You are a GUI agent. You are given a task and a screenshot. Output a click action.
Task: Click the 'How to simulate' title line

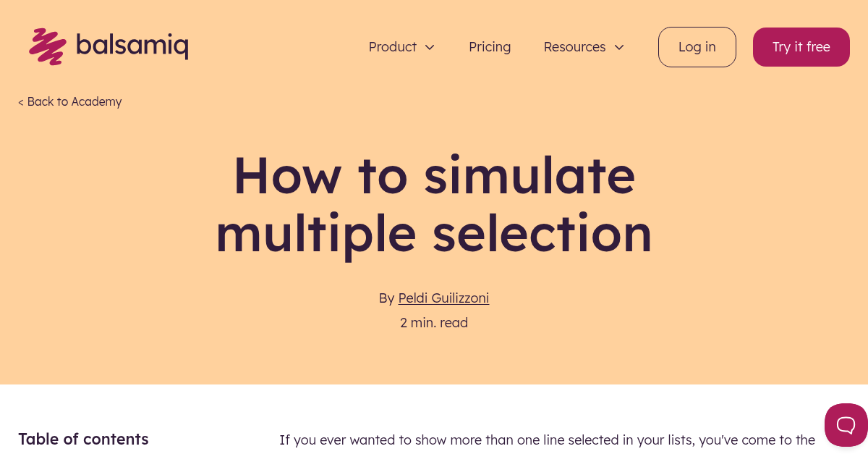pos(434,175)
